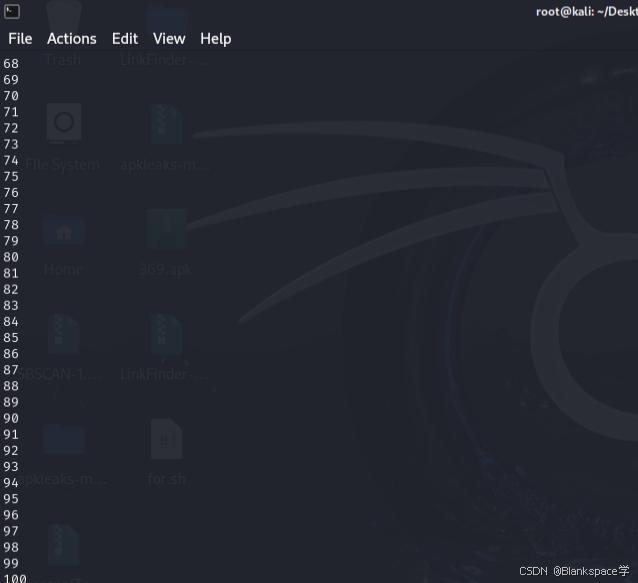Click line number 95 in the terminal
The width and height of the screenshot is (638, 583).
[x=11, y=499]
